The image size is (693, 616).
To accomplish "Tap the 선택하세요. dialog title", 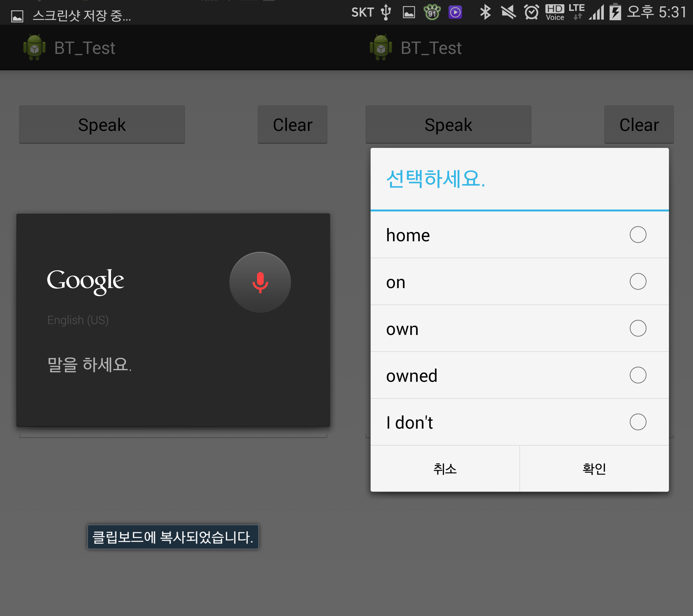I will pos(436,179).
